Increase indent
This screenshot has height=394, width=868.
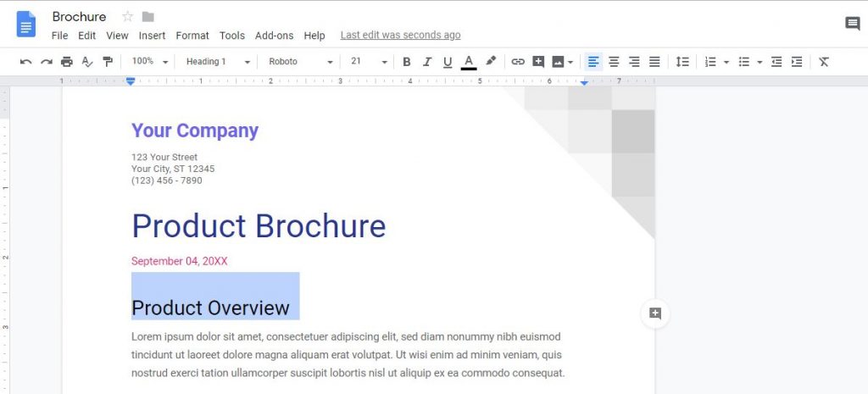(x=797, y=62)
